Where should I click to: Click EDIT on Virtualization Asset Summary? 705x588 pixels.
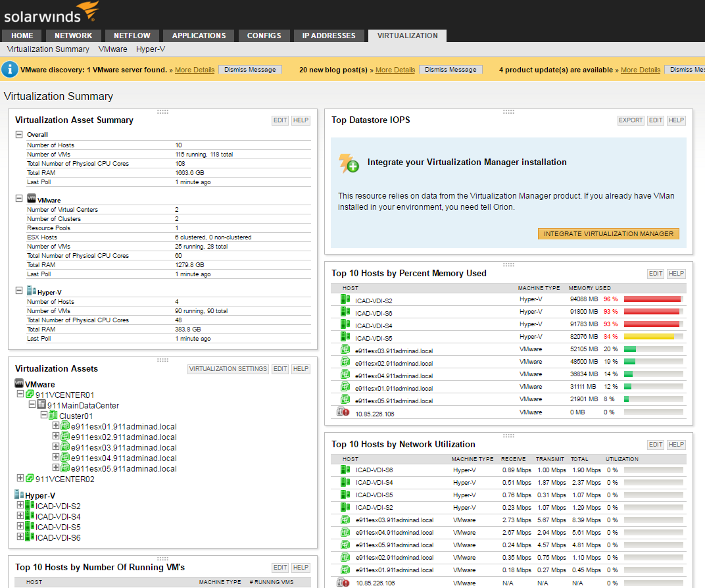[280, 120]
